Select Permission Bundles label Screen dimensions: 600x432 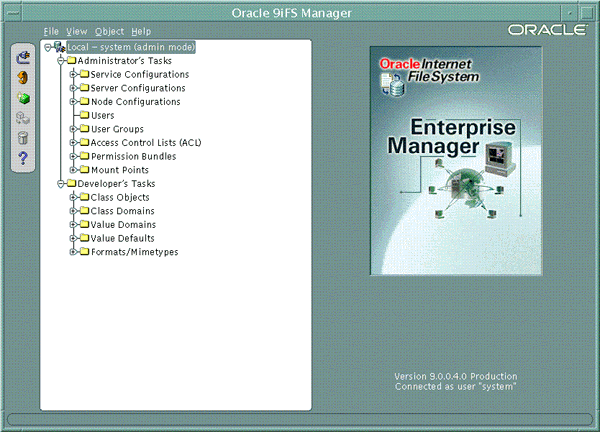(134, 156)
